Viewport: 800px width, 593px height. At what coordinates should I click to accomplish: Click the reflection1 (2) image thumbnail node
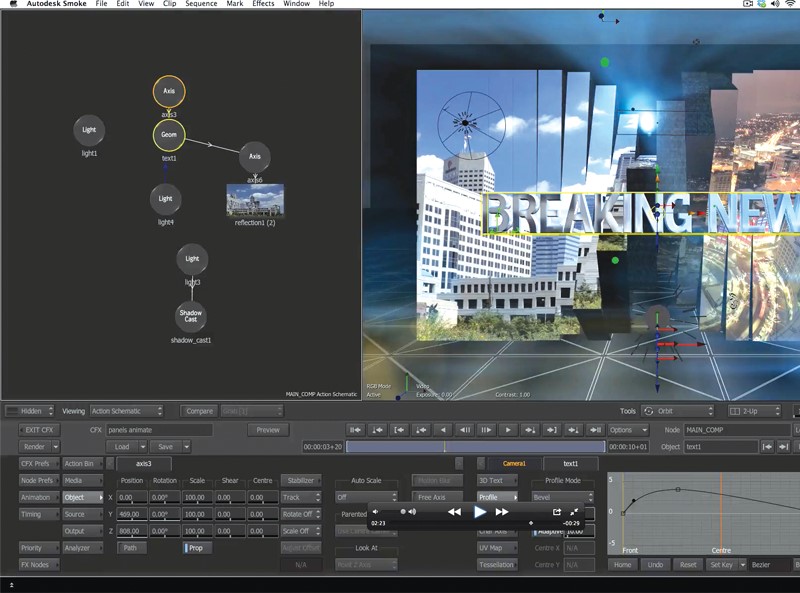coord(255,201)
